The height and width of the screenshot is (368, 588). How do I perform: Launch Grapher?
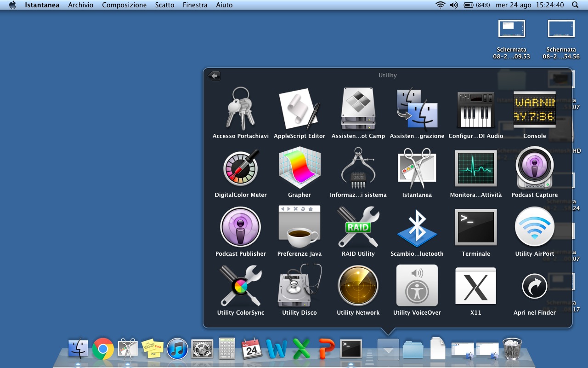(300, 167)
